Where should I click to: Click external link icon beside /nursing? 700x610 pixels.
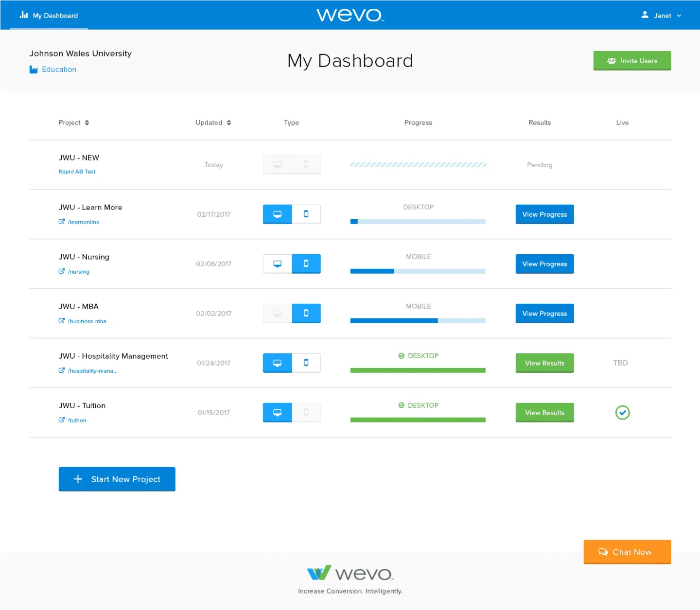click(62, 271)
